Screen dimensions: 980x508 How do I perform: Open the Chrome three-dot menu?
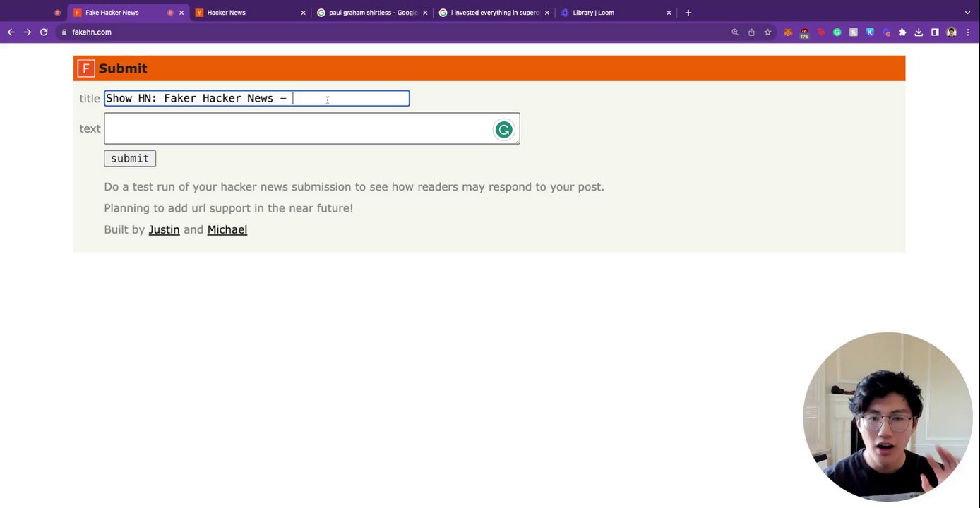[968, 32]
